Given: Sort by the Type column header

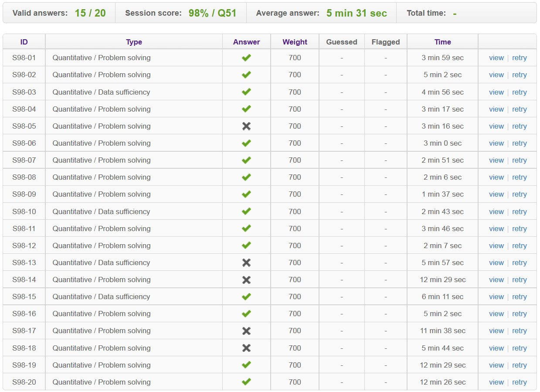Looking at the screenshot, I should pyautogui.click(x=134, y=42).
